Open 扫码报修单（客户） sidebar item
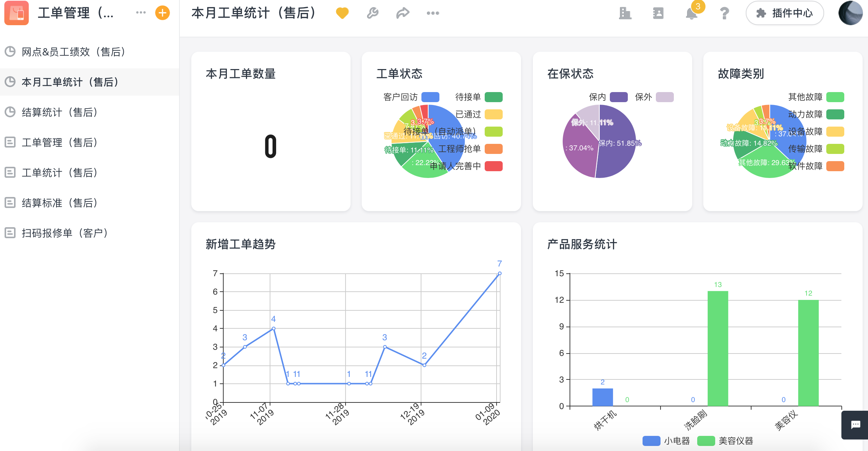The height and width of the screenshot is (451, 868). (90, 233)
